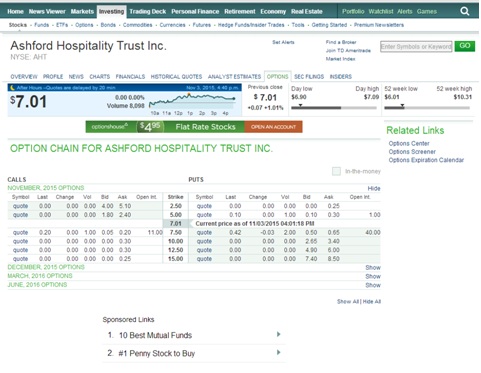Open the Options Screener link
Viewport: 481px width, 373px height.
pos(412,152)
